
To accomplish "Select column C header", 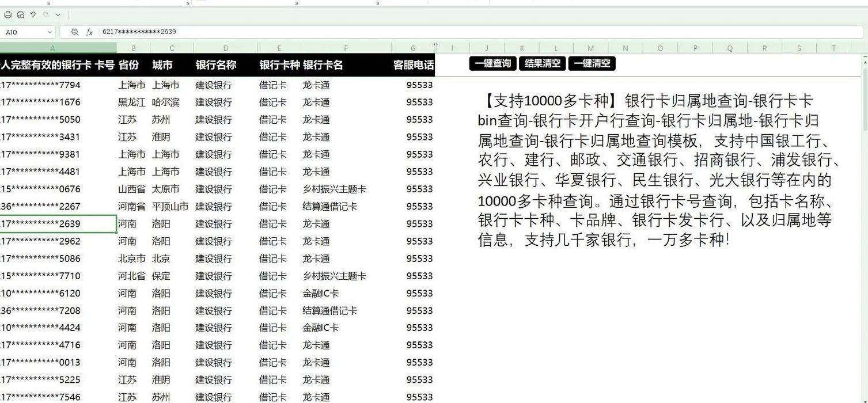I will tap(172, 48).
